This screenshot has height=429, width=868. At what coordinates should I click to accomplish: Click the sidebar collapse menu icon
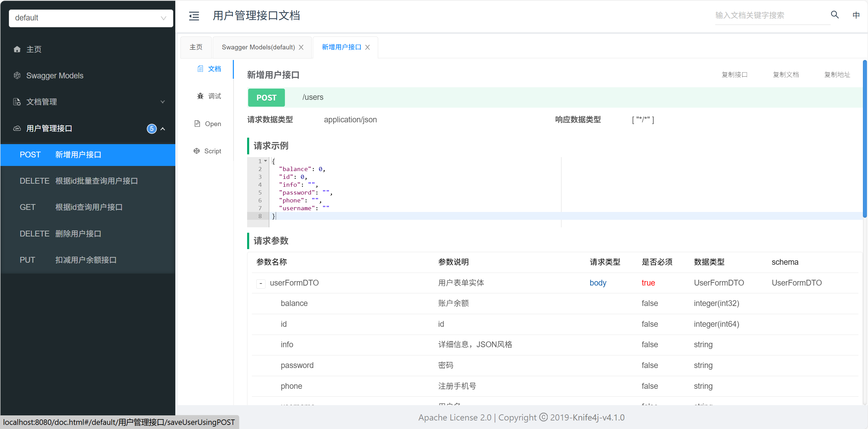(194, 16)
